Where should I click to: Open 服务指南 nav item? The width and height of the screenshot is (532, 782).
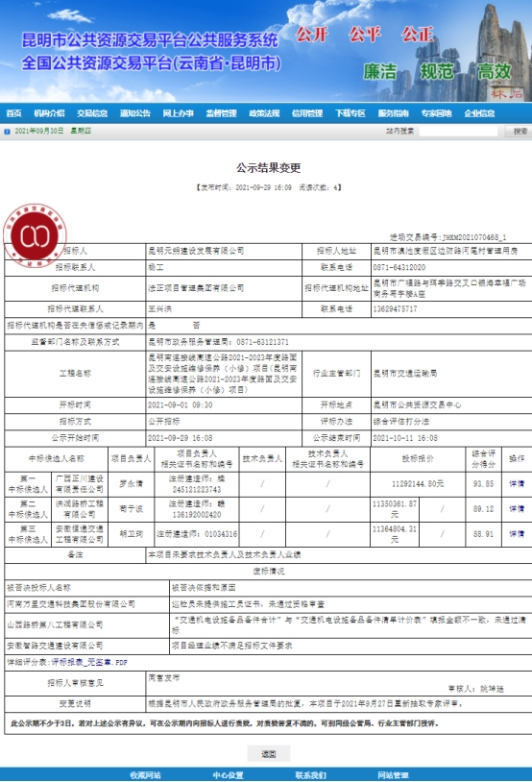tap(394, 113)
